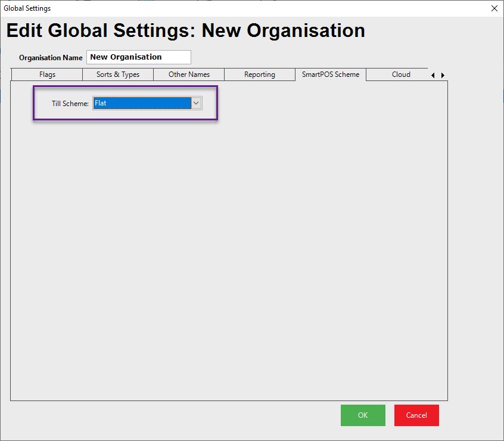Screen dimensions: 504x441
Task: Click the 'Organisation Name' label
Action: (x=51, y=58)
